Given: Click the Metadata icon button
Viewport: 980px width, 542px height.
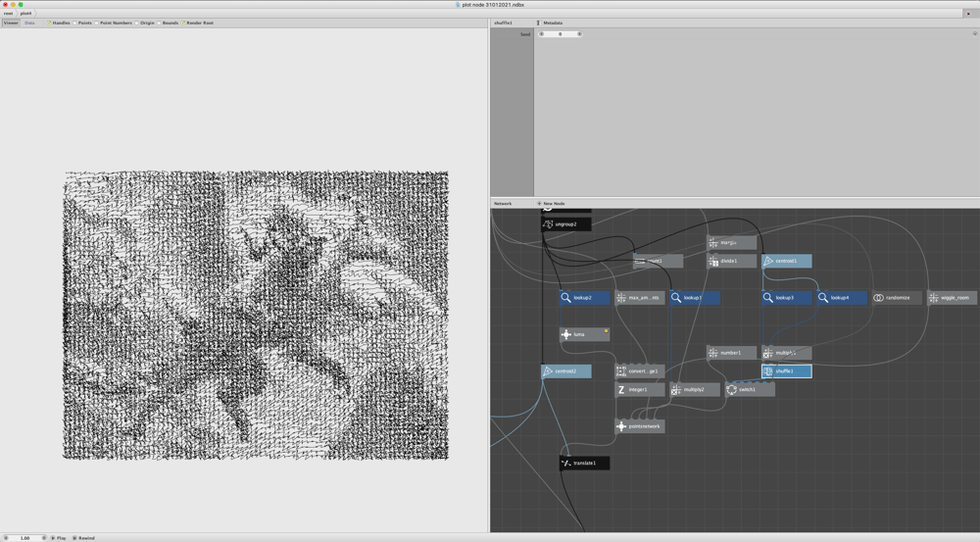Looking at the screenshot, I should click(x=538, y=24).
